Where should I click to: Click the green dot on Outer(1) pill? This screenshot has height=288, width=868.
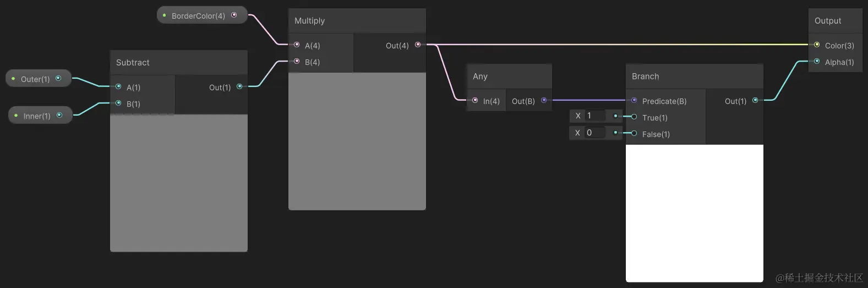click(x=13, y=79)
